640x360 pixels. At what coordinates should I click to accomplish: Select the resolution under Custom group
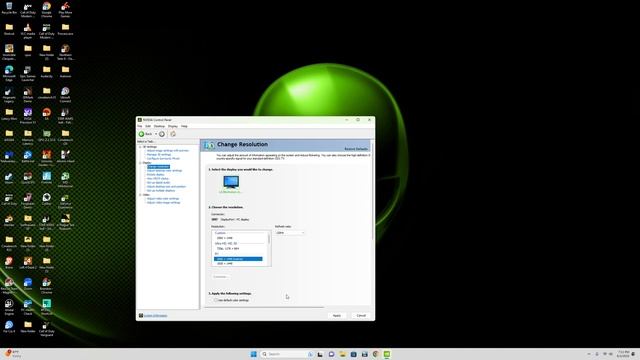pos(225,238)
